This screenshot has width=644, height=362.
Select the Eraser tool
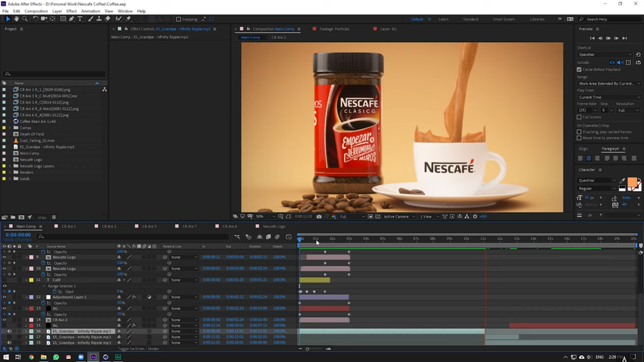108,19
